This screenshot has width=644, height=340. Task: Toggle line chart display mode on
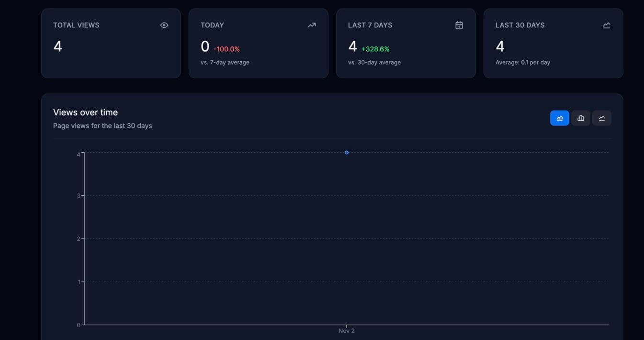tap(602, 118)
